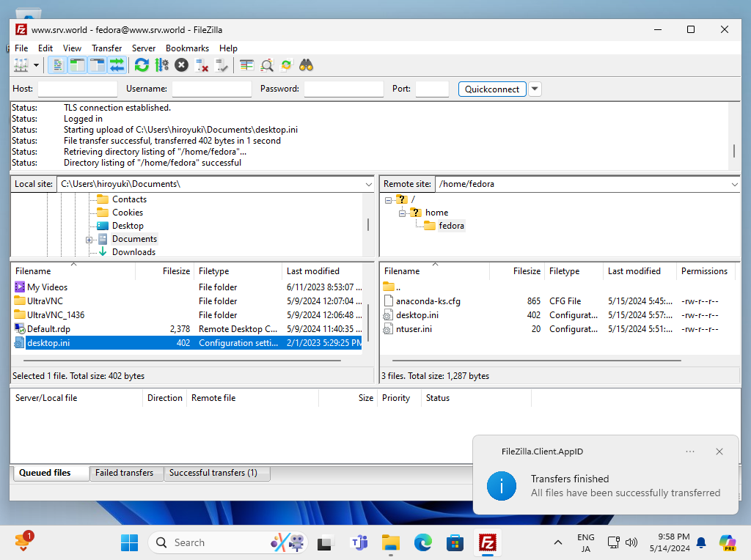This screenshot has height=560, width=751.
Task: Select the Contacts folder in local tree
Action: pyautogui.click(x=129, y=199)
